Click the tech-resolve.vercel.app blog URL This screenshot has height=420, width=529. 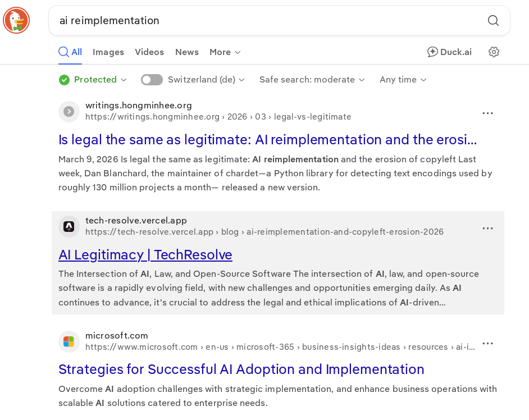point(264,232)
